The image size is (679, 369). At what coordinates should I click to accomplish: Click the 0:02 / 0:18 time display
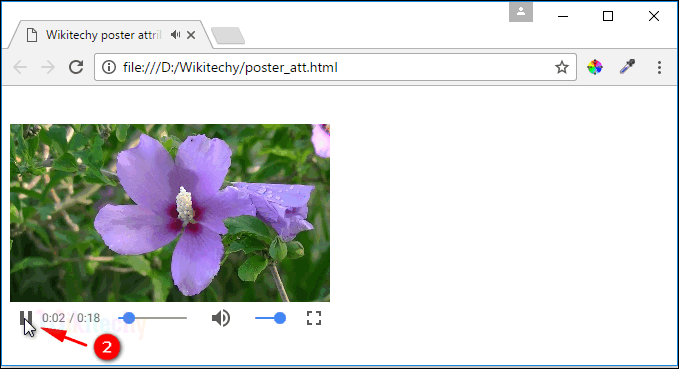pyautogui.click(x=71, y=318)
